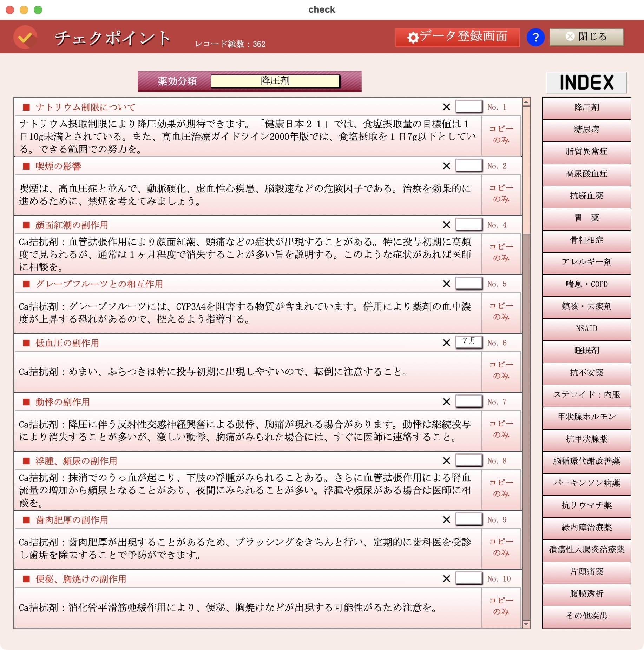Click the scroll down arrow of the list
This screenshot has width=644, height=650.
click(x=526, y=624)
